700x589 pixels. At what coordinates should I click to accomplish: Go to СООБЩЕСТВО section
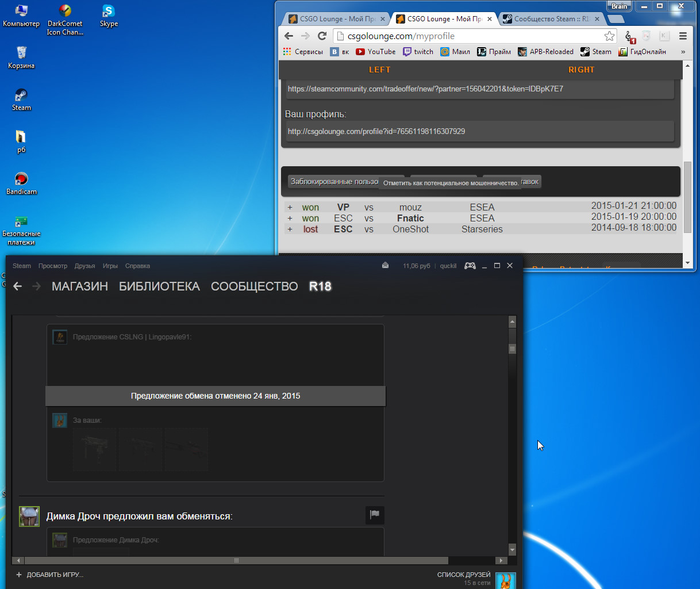click(x=254, y=286)
